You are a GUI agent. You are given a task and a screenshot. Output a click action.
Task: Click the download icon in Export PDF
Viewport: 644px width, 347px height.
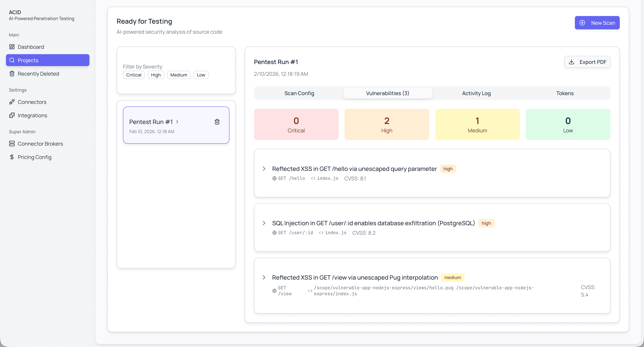coord(572,62)
